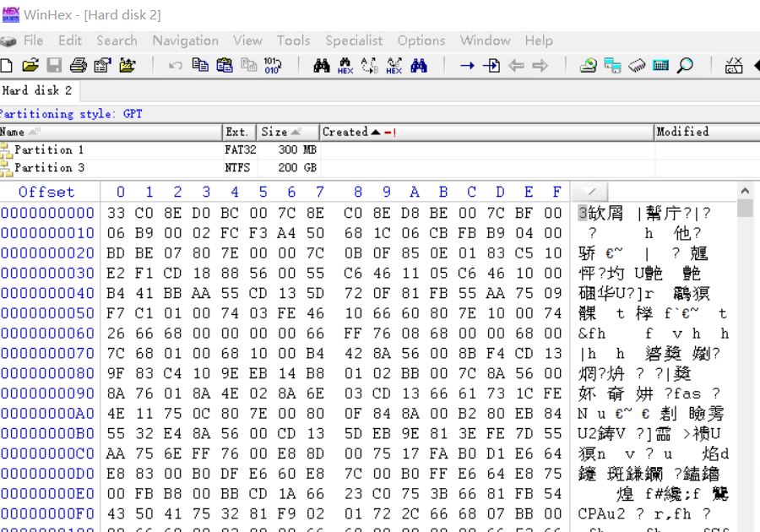Click the blue binoculars icon after Replace Hex
Screen dimensions: 760x532
tap(419, 65)
